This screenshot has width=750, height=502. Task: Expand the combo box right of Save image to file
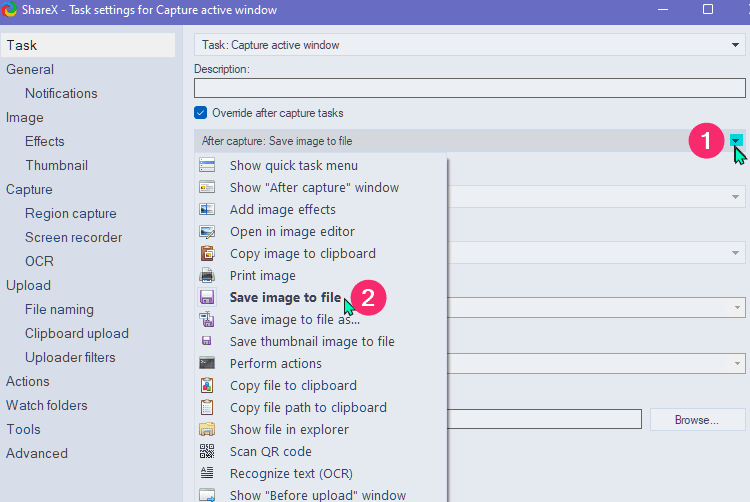coord(737,307)
